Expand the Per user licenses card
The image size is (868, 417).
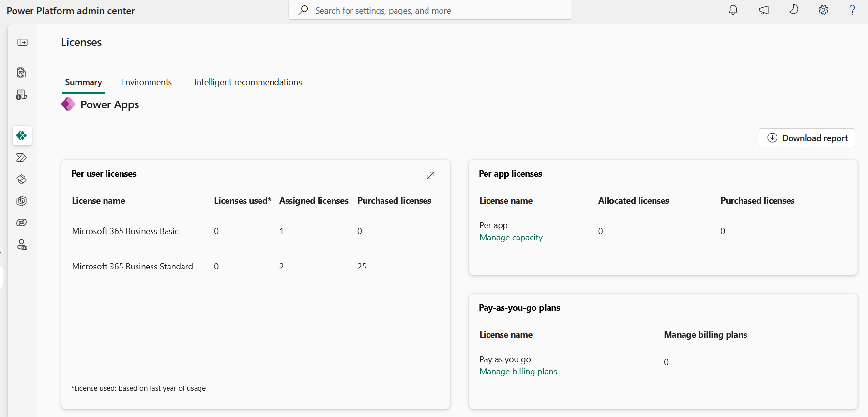(430, 175)
